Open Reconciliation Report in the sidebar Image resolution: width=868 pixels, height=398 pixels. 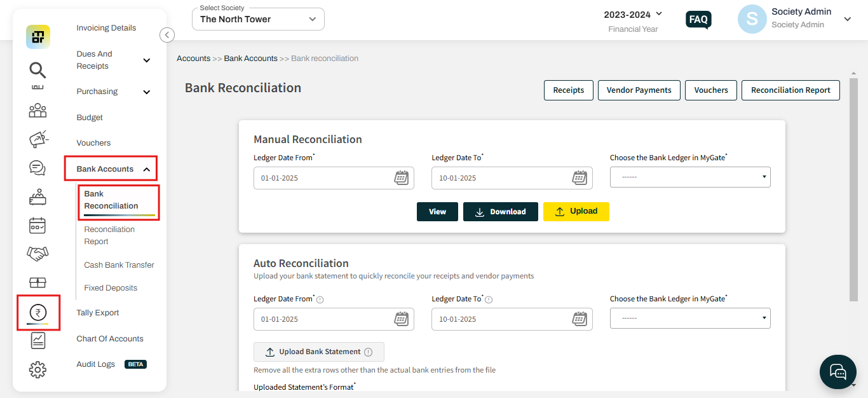[x=109, y=235]
